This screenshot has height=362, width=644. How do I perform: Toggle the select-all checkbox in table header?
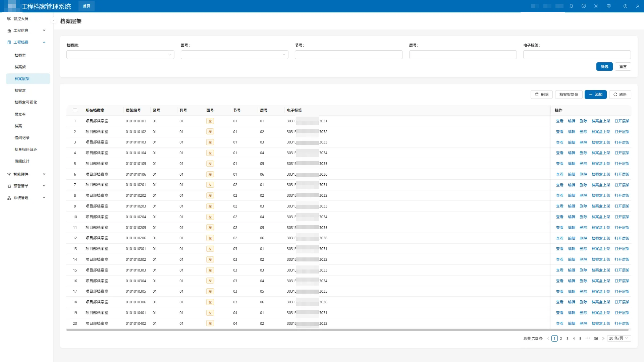[x=75, y=110]
